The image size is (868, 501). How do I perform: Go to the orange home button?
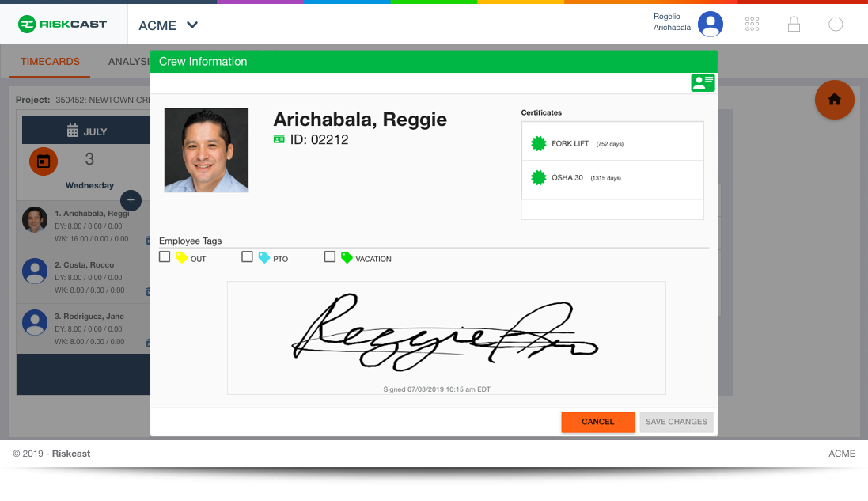pos(834,100)
